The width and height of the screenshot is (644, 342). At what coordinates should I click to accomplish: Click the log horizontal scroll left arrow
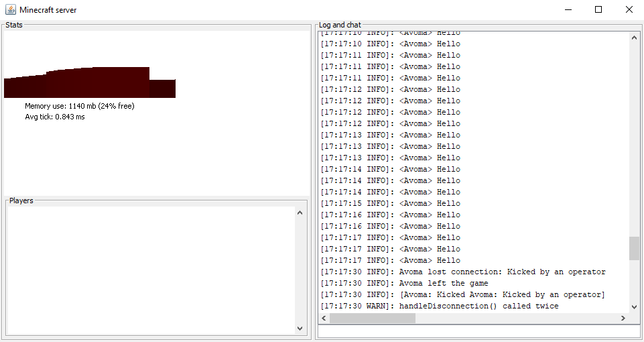tap(324, 318)
